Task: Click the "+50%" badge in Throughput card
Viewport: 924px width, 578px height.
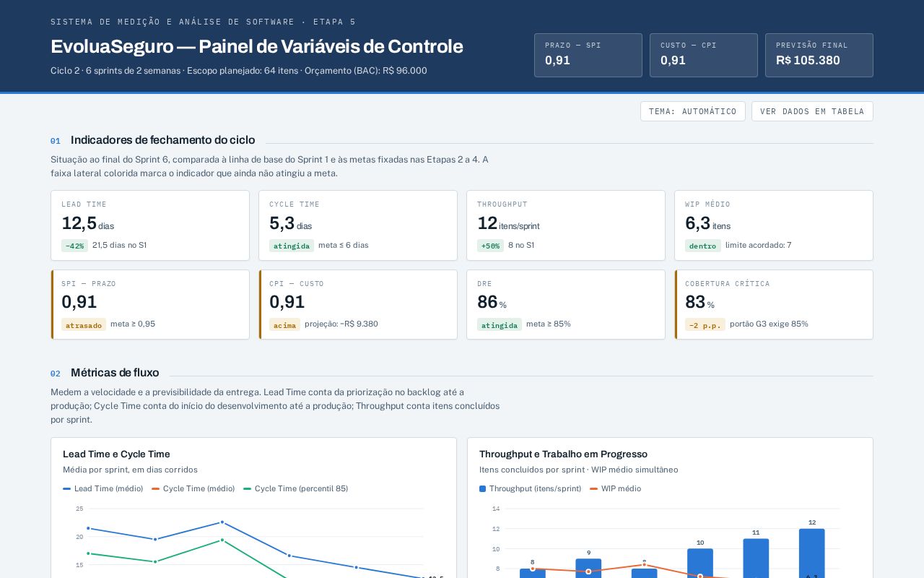Action: point(490,246)
